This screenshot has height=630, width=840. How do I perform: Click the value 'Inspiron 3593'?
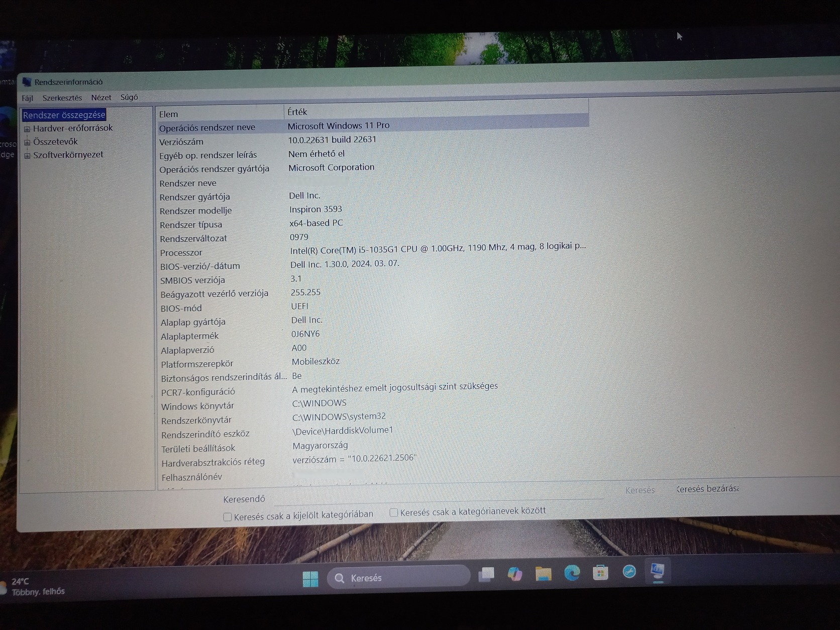[x=316, y=209]
